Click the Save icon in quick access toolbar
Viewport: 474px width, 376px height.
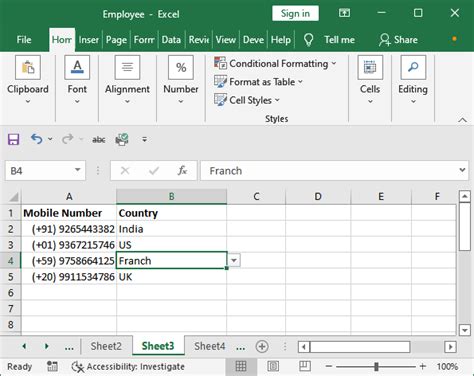tap(13, 139)
